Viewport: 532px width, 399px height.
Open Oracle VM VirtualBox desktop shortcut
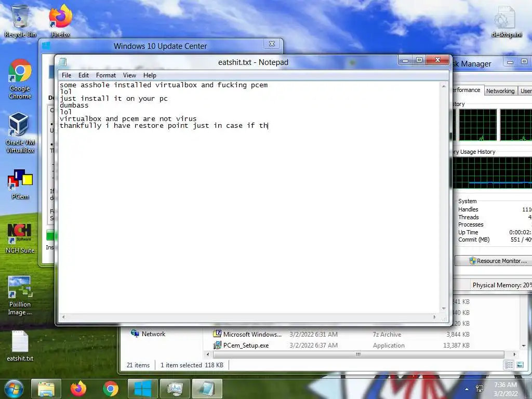(20, 133)
